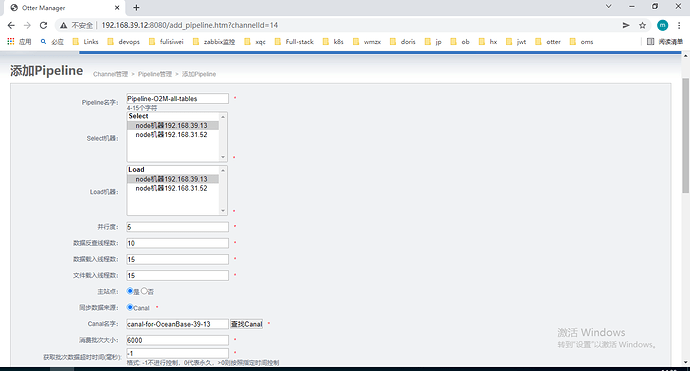Screen dimensions: 690x371
Task: Open Chrome's three-dot menu
Action: tap(679, 26)
